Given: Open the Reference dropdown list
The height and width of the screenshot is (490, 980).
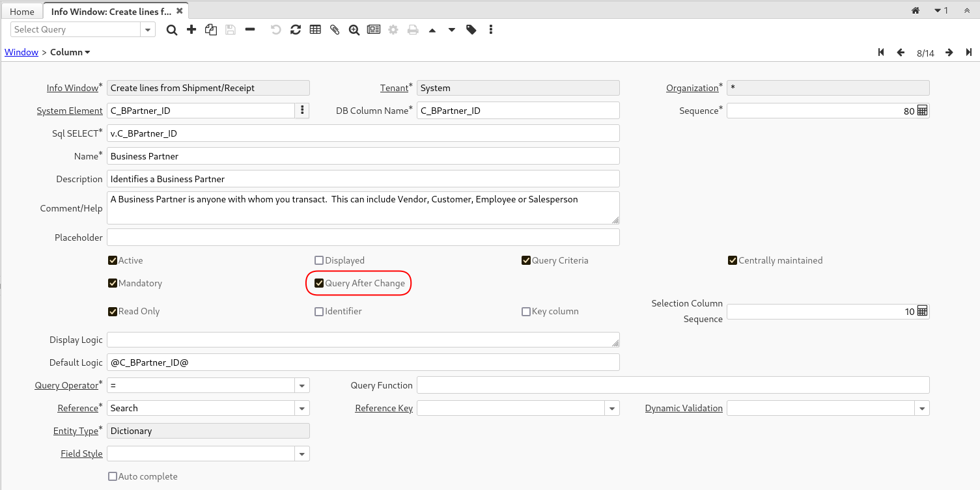Looking at the screenshot, I should pyautogui.click(x=302, y=409).
